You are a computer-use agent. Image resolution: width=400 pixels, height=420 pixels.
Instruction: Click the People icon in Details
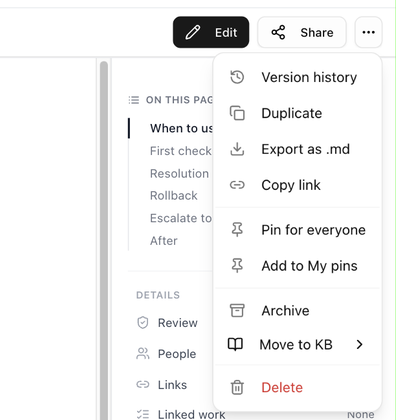click(x=143, y=354)
